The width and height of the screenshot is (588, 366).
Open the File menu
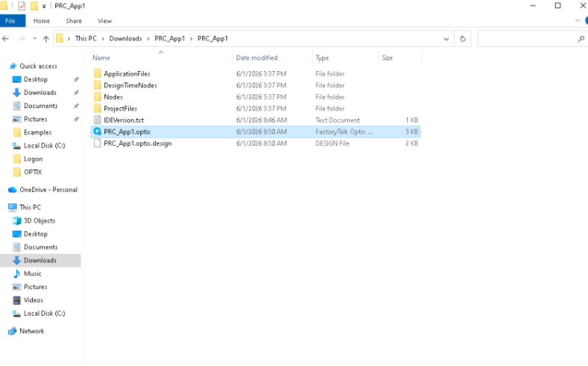coord(10,21)
